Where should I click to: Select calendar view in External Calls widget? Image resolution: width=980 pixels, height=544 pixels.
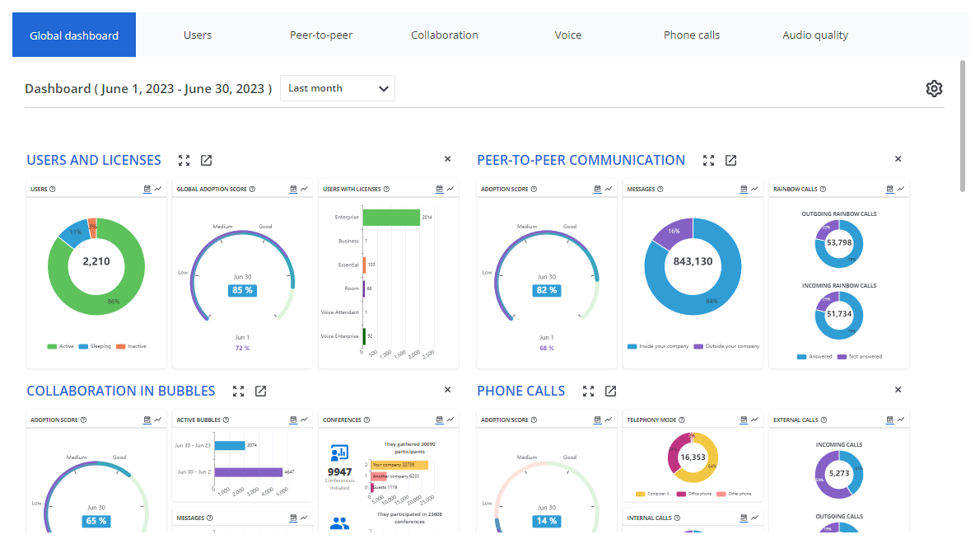[890, 420]
